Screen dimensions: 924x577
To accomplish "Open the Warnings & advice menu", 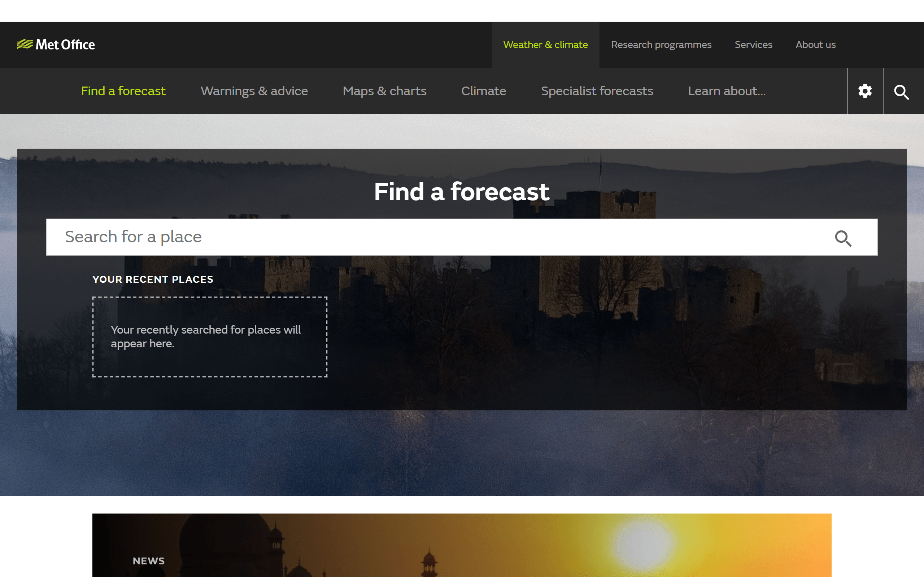I will tap(253, 91).
